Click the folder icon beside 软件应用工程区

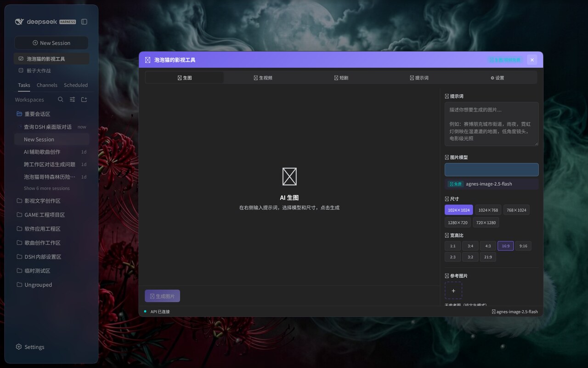[19, 229]
